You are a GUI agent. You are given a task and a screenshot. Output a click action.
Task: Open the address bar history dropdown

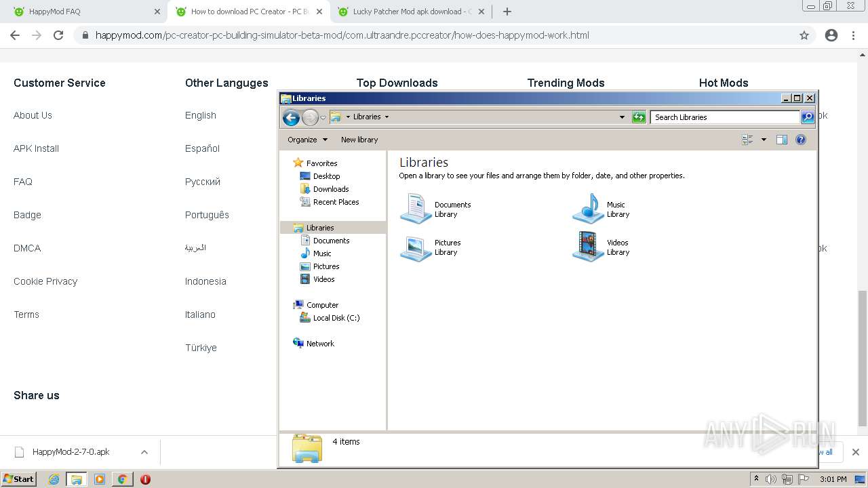pyautogui.click(x=622, y=117)
